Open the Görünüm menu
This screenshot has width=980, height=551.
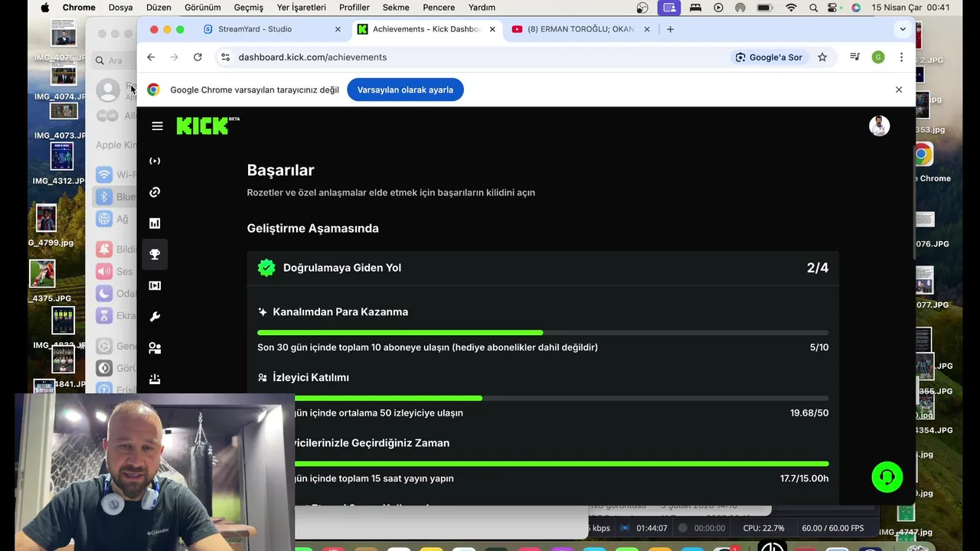[x=203, y=8]
